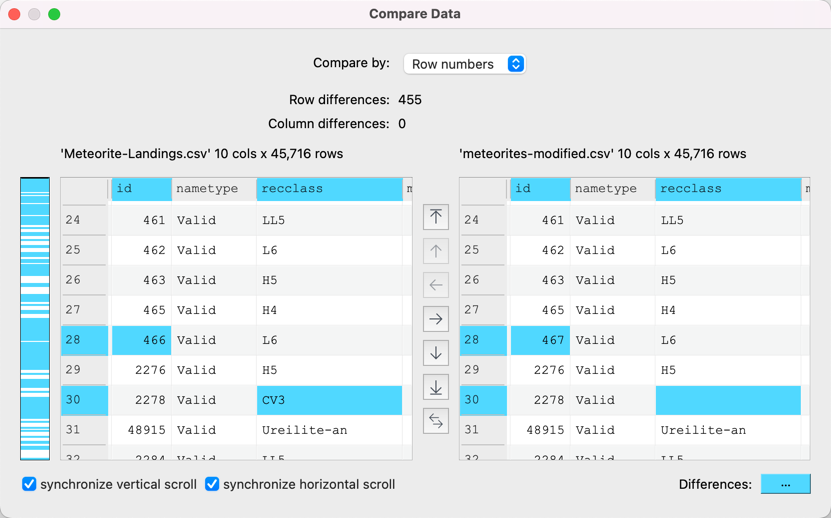
Task: Jump to last difference arrow button
Action: (436, 387)
